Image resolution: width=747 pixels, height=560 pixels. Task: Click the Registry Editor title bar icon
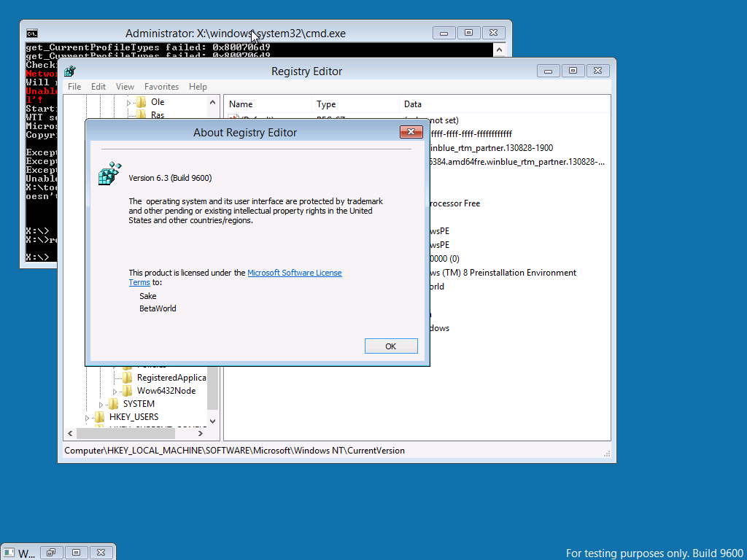click(x=70, y=71)
